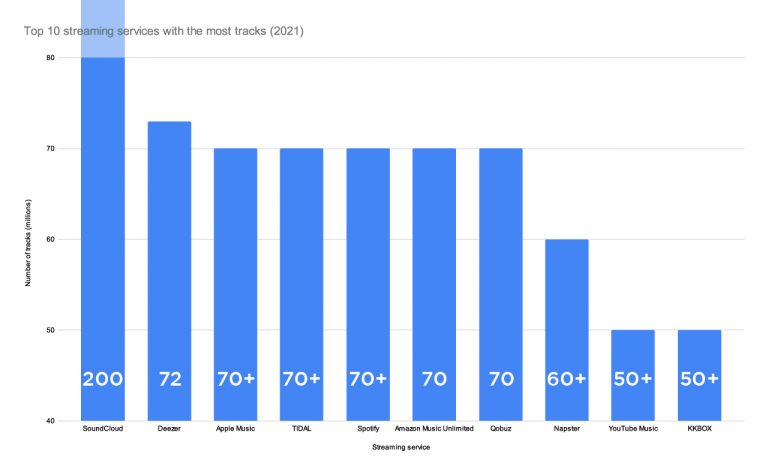Click the 40 tick on the y-axis
The width and height of the screenshot is (768, 475).
tap(50, 421)
